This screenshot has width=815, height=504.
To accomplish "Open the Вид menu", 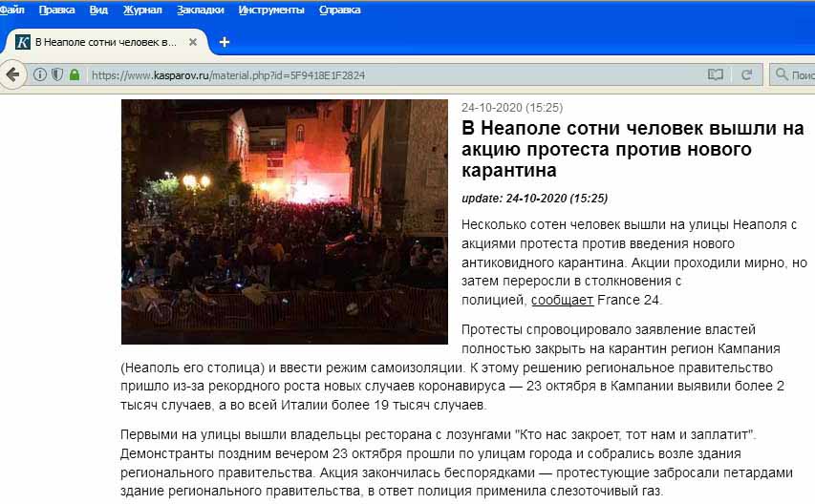I will coord(98,10).
